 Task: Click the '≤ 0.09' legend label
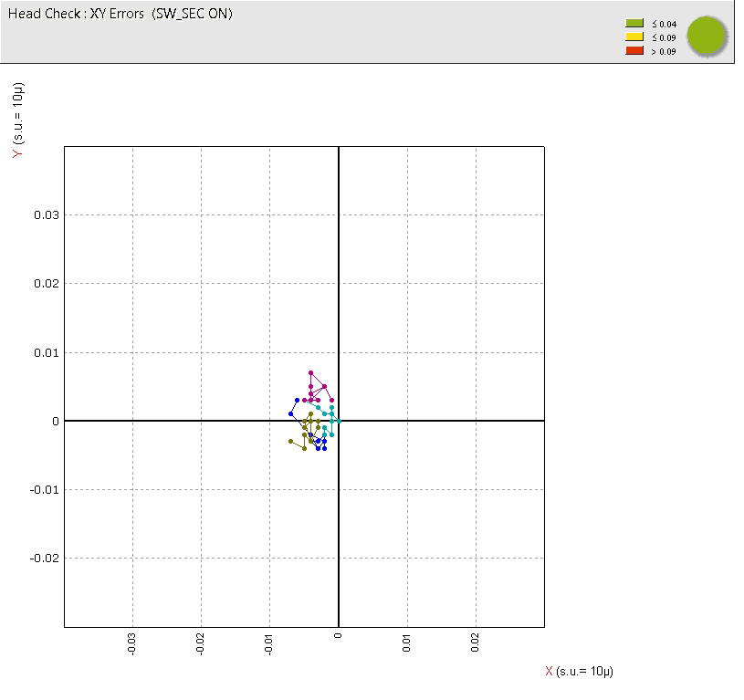click(665, 38)
